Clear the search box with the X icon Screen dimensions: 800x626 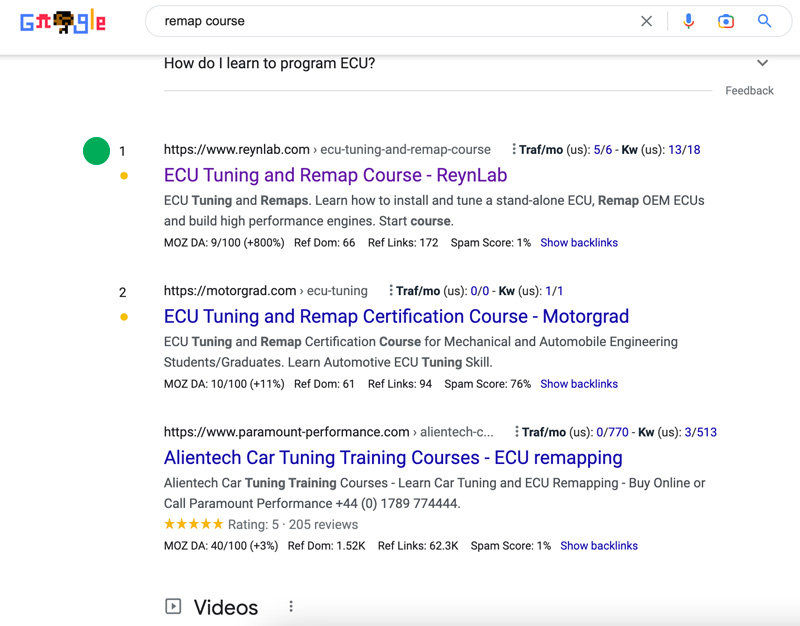pos(646,21)
